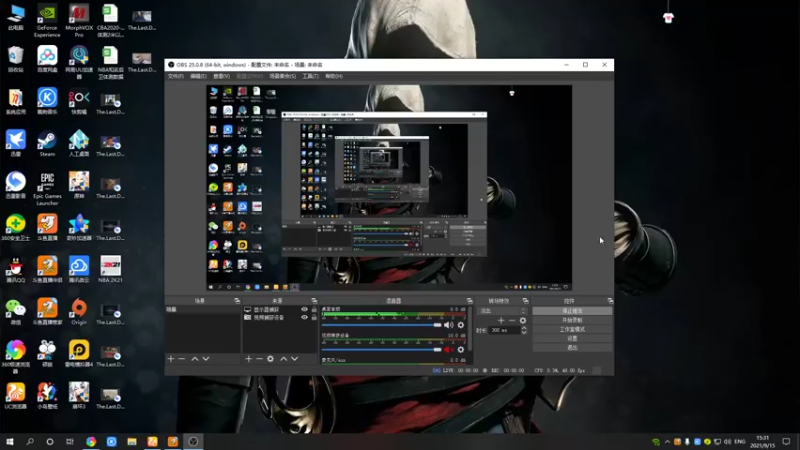Hide the display capture source using eye icon
Image resolution: width=800 pixels, height=450 pixels.
coord(305,309)
